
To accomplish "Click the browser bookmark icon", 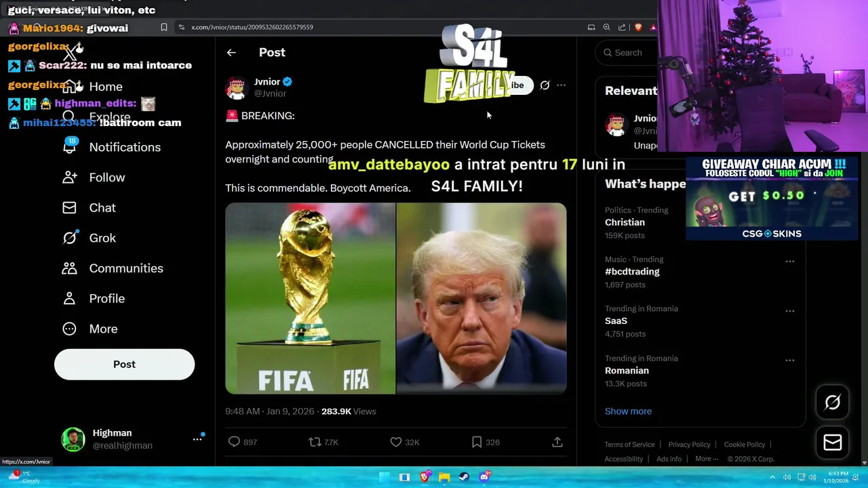I will click(x=164, y=27).
